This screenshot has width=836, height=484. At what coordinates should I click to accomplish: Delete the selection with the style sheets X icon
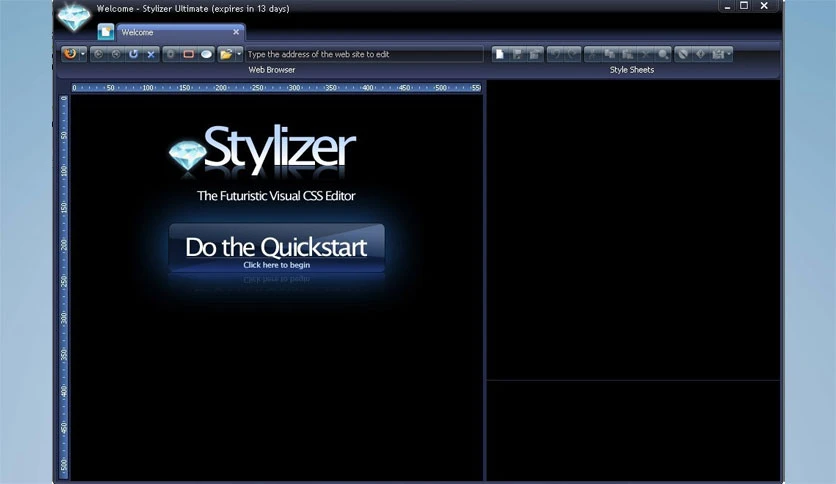tap(645, 54)
